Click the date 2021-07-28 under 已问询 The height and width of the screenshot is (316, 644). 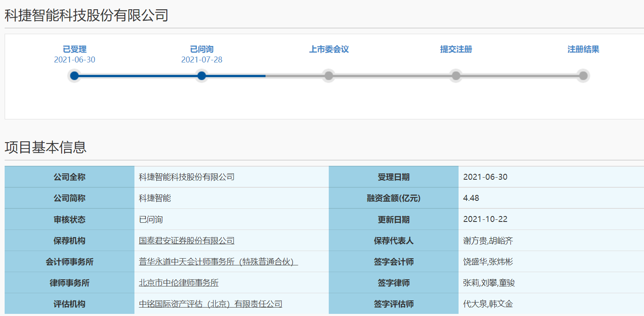pos(202,59)
